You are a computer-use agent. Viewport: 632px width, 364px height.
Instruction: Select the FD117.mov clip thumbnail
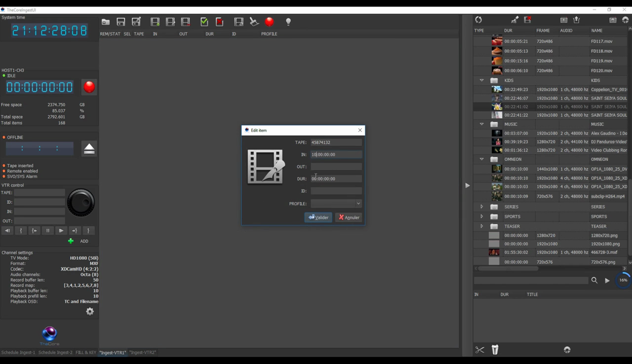click(497, 41)
